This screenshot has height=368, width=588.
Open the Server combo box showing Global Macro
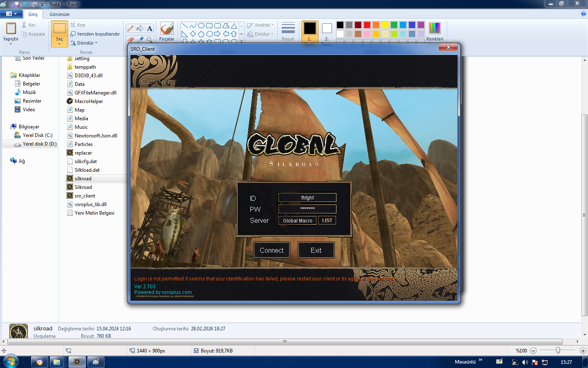click(297, 220)
